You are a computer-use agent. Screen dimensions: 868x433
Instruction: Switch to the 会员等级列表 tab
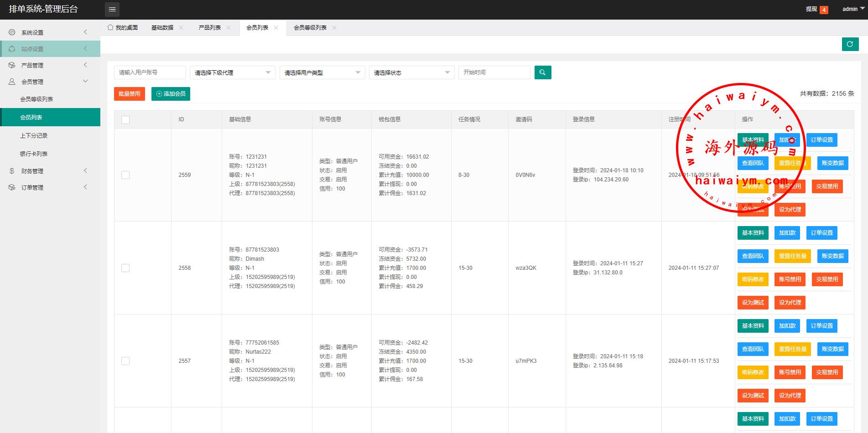(x=310, y=28)
